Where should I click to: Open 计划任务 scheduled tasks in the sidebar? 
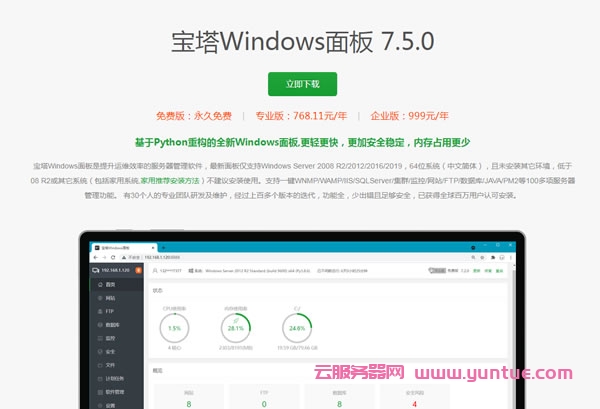point(115,379)
